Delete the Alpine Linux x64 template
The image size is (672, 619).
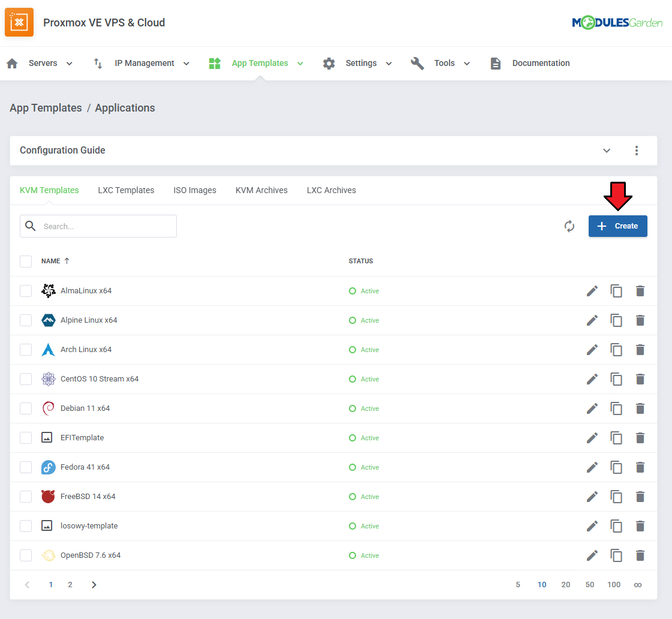click(640, 320)
